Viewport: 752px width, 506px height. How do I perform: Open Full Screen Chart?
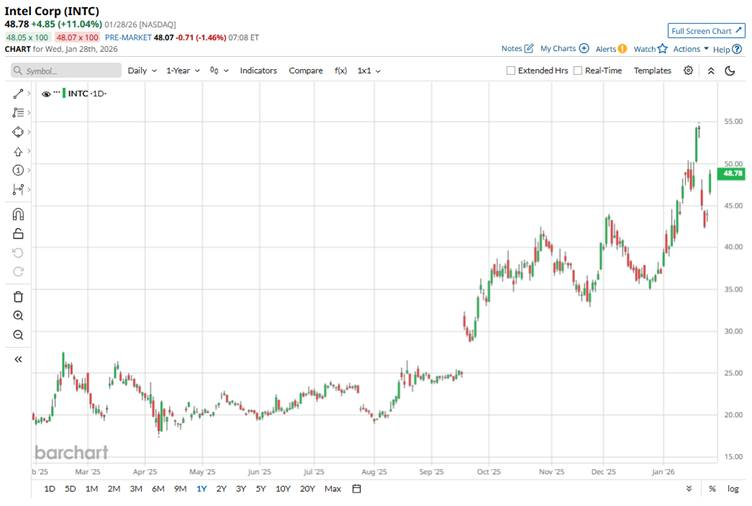706,31
